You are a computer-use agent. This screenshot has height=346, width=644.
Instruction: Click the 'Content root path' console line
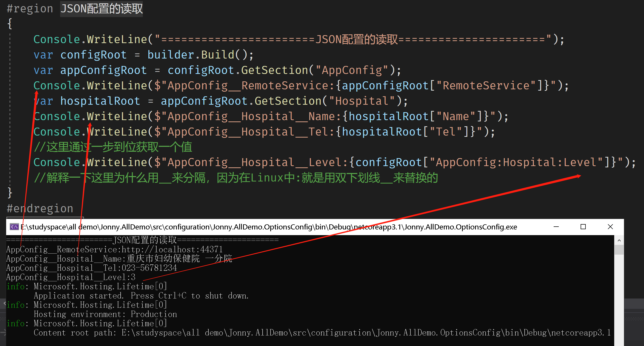322,333
